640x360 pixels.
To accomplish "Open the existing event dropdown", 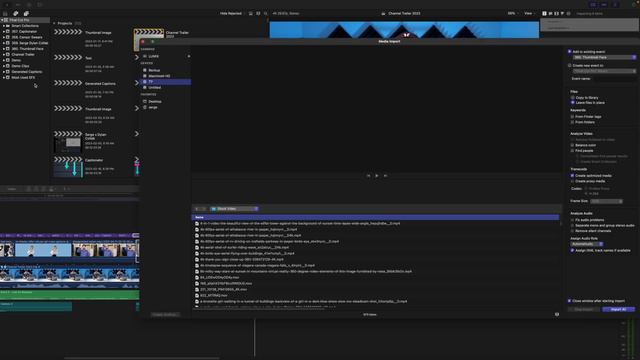I will pyautogui.click(x=604, y=58).
